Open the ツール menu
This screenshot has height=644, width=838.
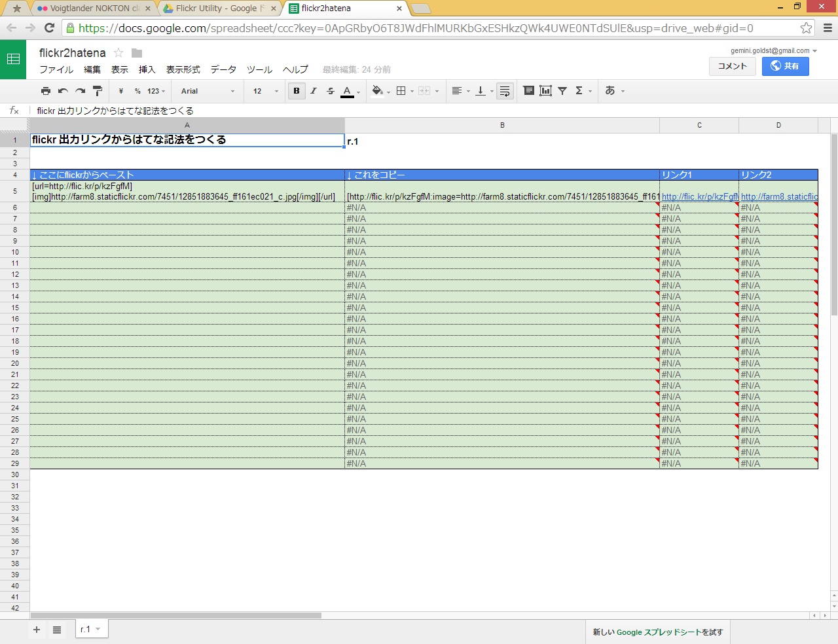(x=259, y=69)
